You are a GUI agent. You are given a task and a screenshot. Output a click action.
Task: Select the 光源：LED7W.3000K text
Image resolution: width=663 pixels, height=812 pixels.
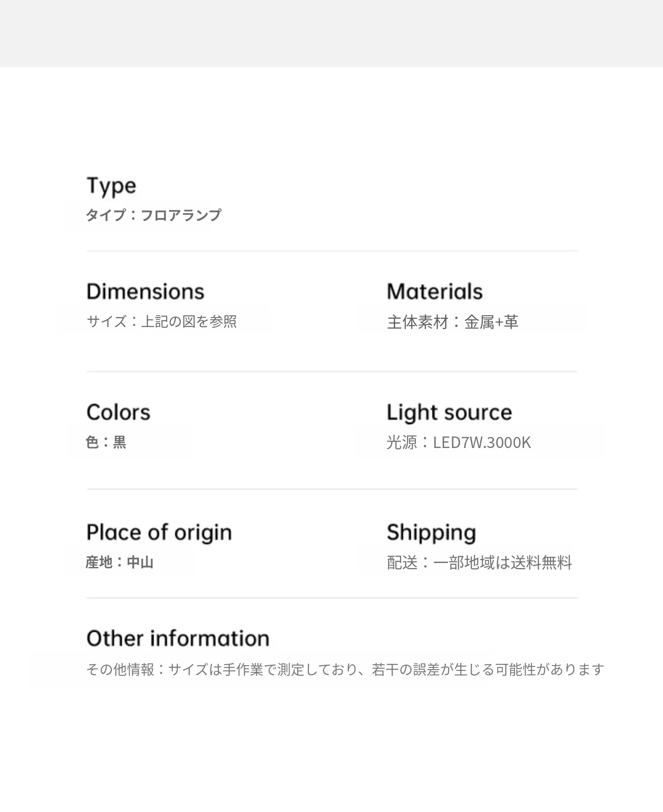[x=458, y=443]
